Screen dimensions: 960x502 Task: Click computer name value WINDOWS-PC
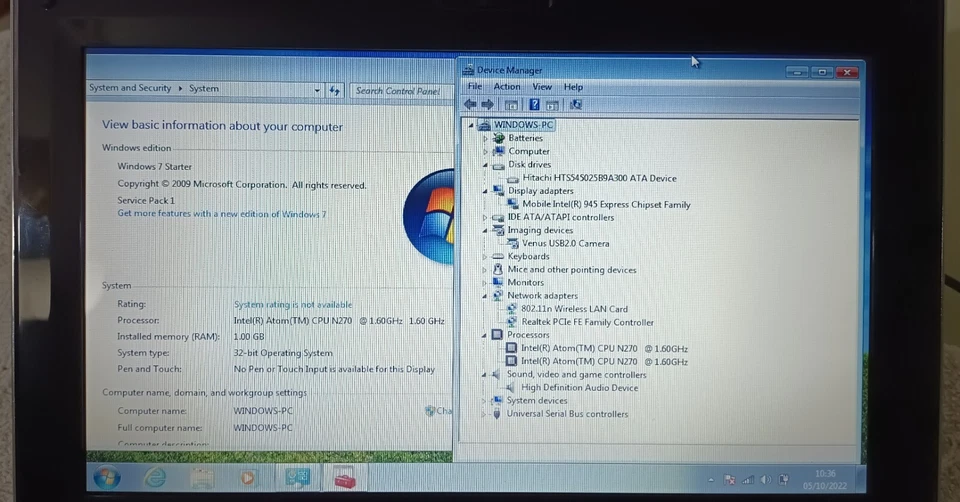(x=263, y=411)
